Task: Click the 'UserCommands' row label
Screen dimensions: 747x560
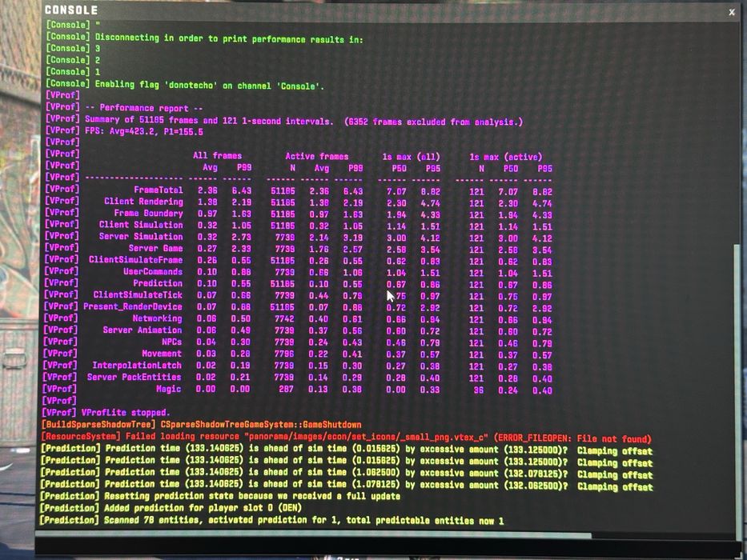Action: click(153, 271)
